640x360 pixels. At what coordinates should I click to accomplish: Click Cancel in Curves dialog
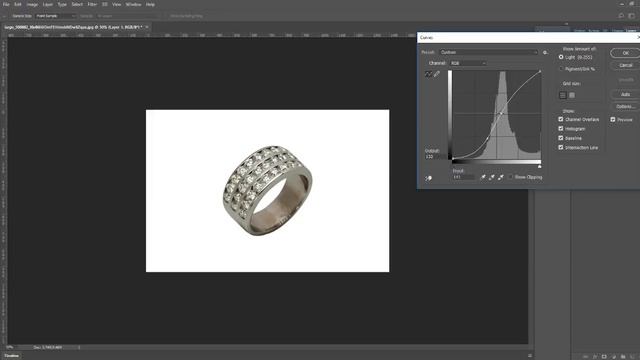click(x=625, y=65)
